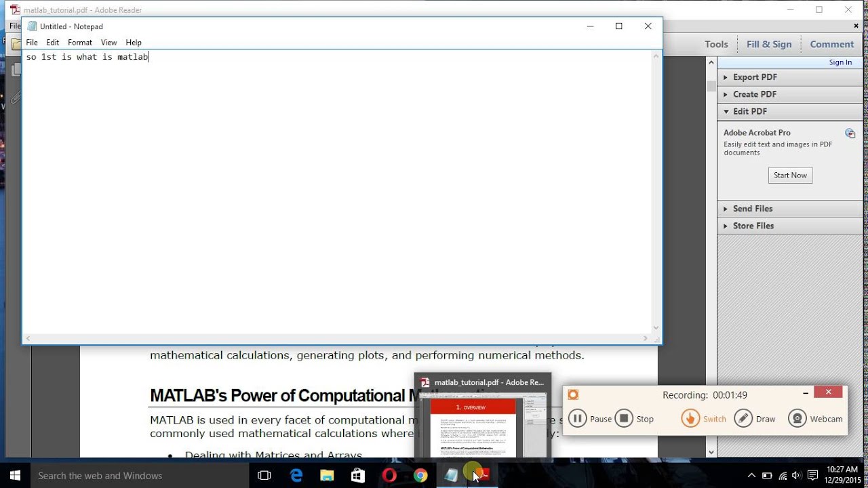Click the Search the web and Windows box
868x488 pixels.
pyautogui.click(x=140, y=476)
